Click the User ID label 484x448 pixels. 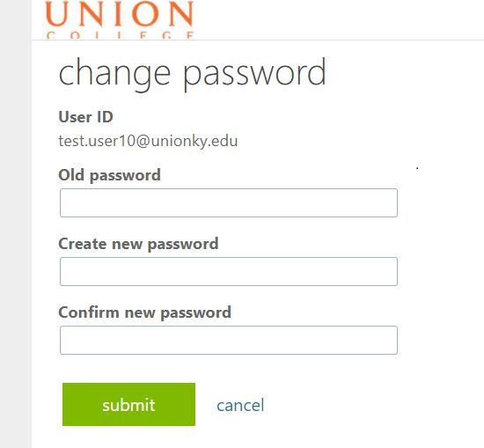[86, 117]
